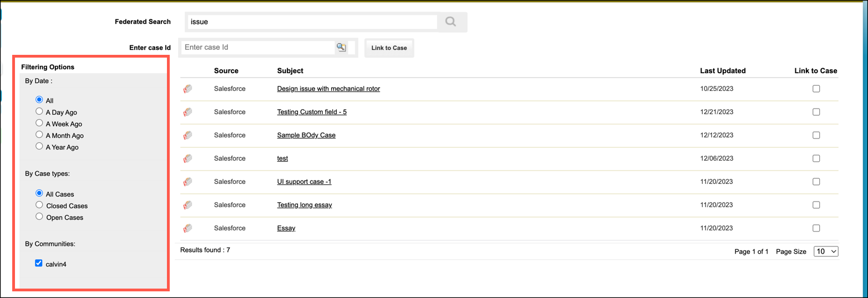Image resolution: width=868 pixels, height=298 pixels.
Task: Click Results found : 7 text
Action: 205,250
